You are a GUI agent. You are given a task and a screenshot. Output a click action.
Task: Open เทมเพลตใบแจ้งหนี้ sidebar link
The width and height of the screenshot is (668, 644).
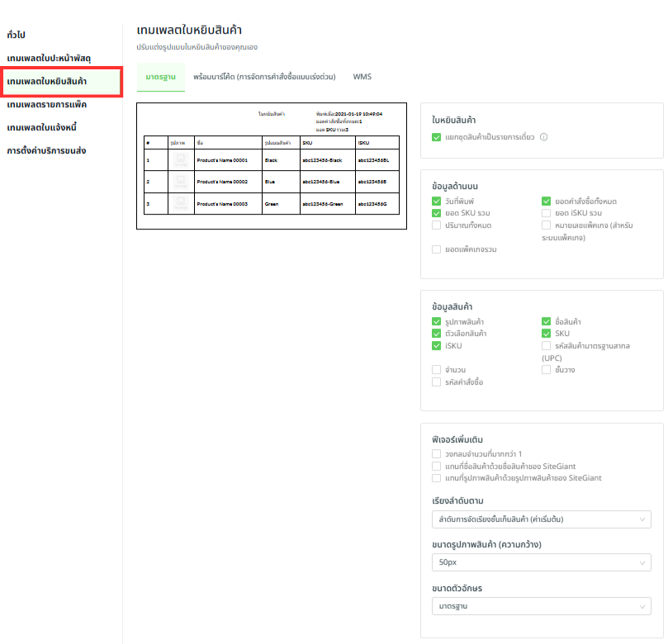point(47,128)
